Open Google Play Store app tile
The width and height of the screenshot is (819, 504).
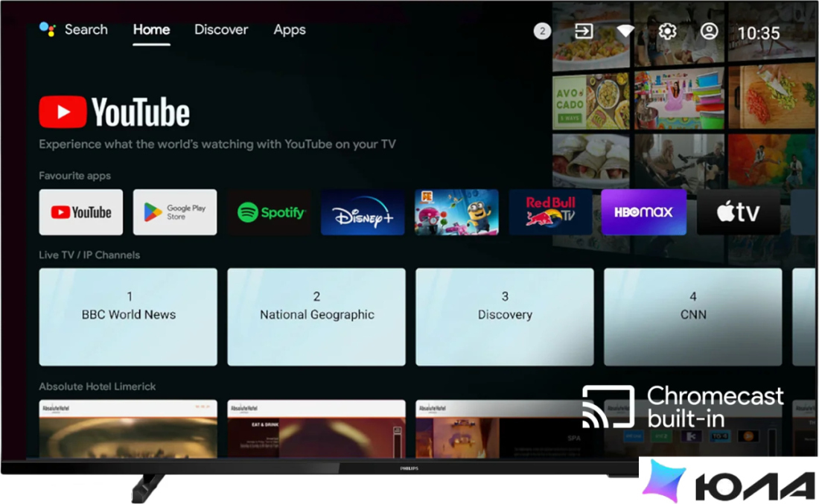pyautogui.click(x=175, y=212)
